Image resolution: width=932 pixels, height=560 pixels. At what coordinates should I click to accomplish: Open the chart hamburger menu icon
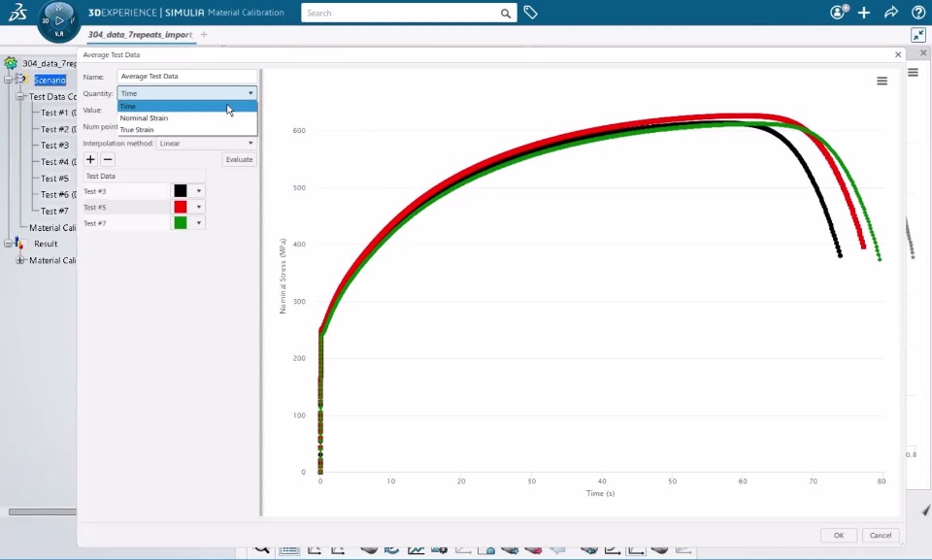pyautogui.click(x=882, y=81)
